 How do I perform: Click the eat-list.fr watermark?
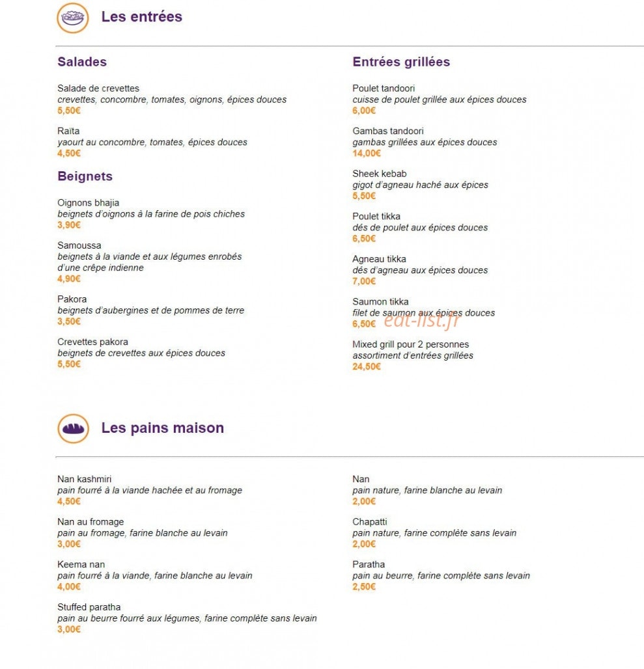pyautogui.click(x=423, y=320)
